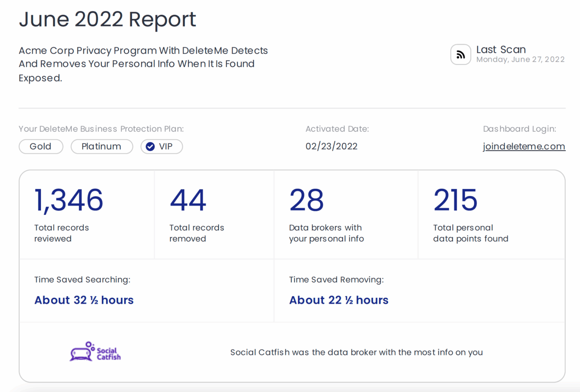Screen dimensions: 580x392
Task: Click the 44 total records removed number
Action: point(188,200)
